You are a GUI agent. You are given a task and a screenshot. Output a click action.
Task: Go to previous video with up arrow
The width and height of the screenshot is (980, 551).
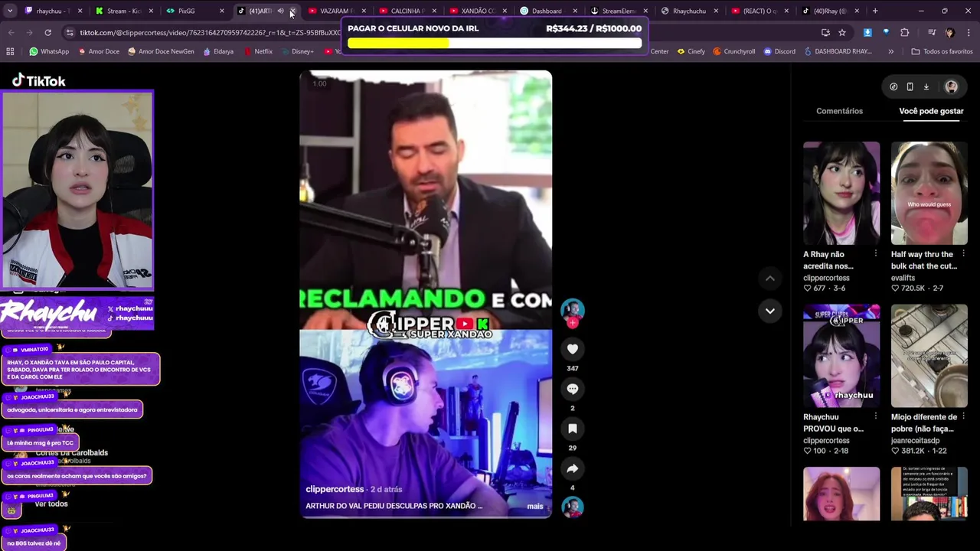click(x=769, y=279)
